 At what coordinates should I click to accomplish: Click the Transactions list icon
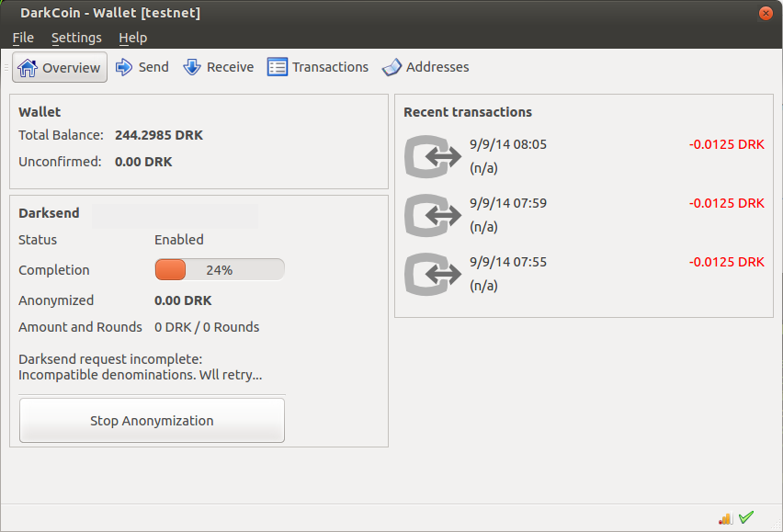tap(278, 67)
